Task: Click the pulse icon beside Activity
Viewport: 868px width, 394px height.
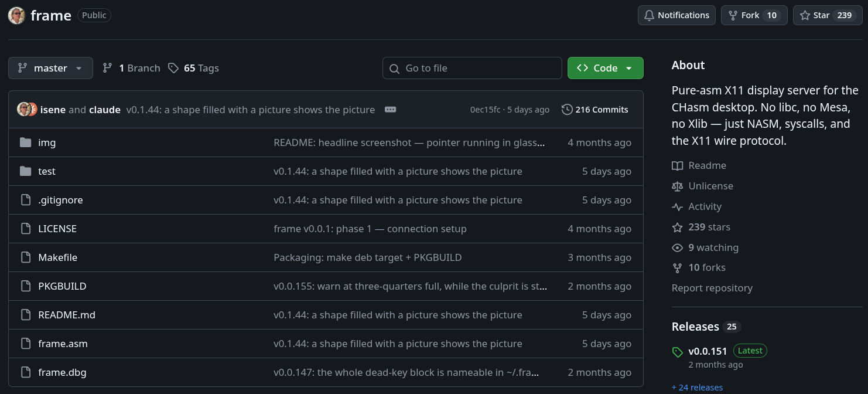Action: coord(678,206)
